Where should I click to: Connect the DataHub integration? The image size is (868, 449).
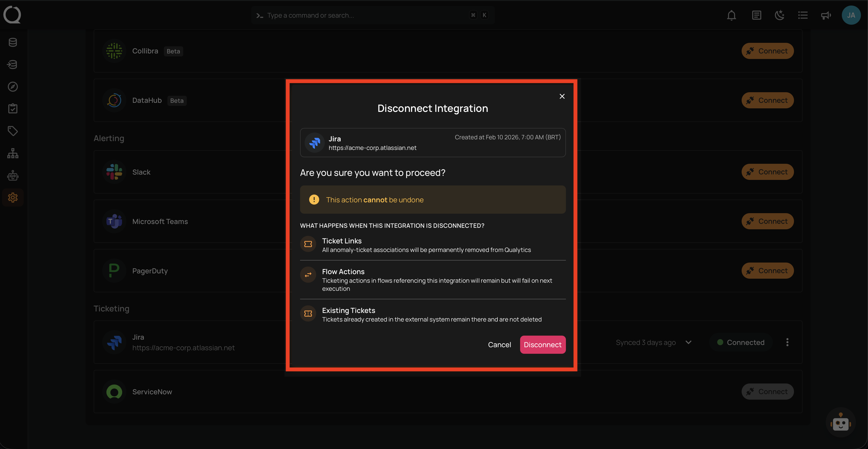767,100
